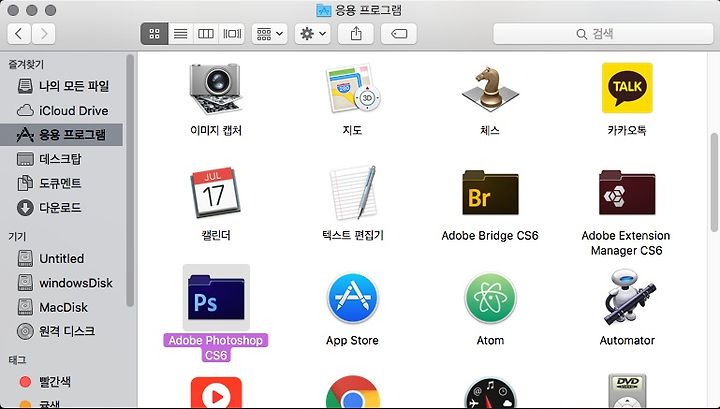The width and height of the screenshot is (720, 409).
Task: Focus the search field (검색)
Action: click(603, 34)
